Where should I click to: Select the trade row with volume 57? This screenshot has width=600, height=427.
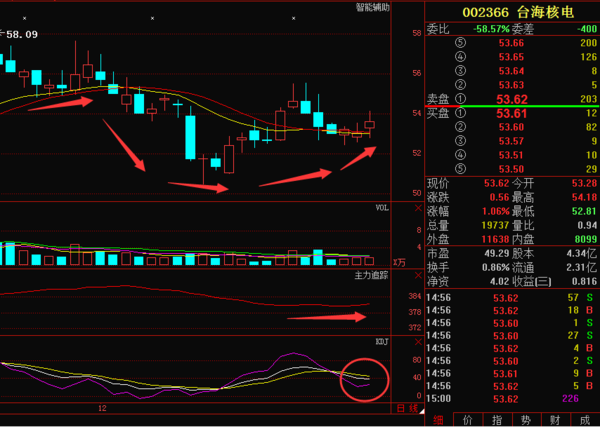[x=512, y=298]
